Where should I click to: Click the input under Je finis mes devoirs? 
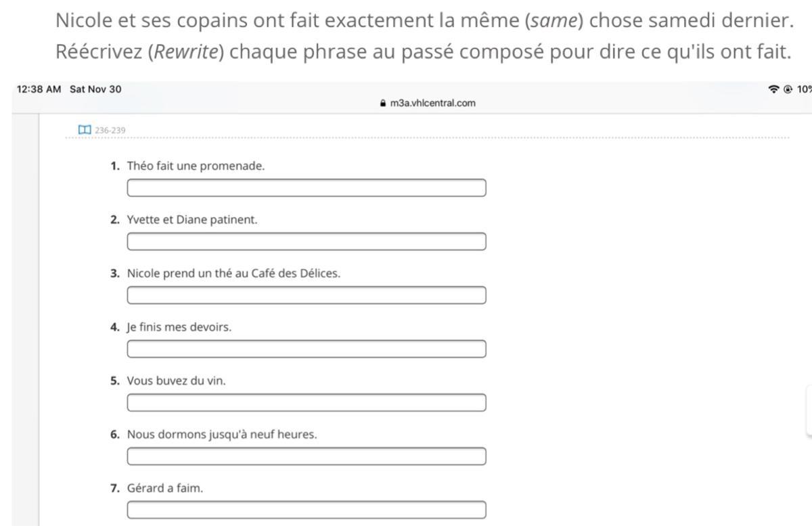(x=306, y=349)
